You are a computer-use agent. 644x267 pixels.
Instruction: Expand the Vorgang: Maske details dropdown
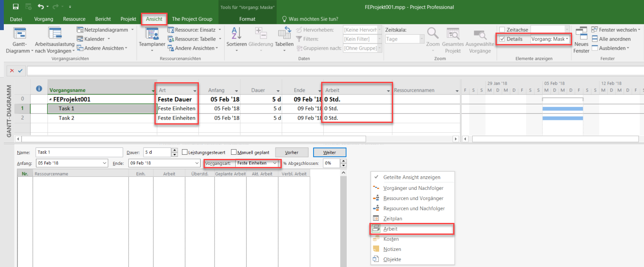coord(567,39)
